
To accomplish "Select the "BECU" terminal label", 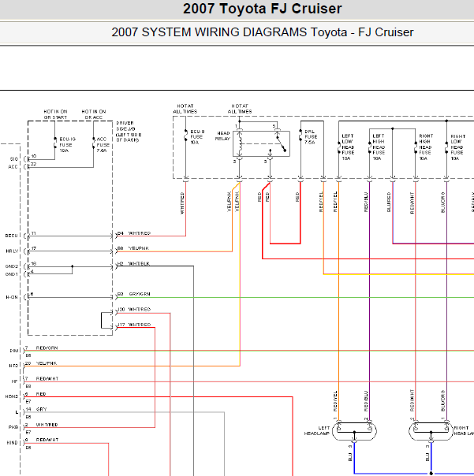I will coord(12,236).
